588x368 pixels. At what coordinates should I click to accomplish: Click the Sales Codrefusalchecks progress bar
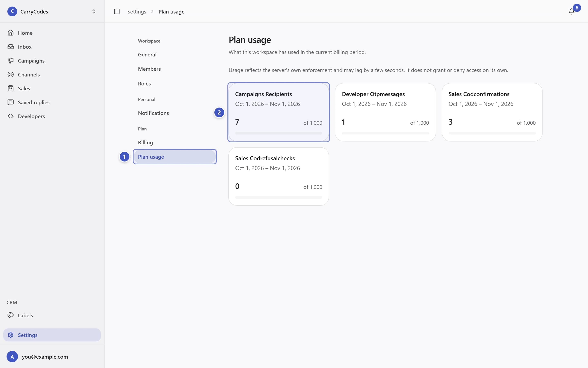pyautogui.click(x=279, y=197)
